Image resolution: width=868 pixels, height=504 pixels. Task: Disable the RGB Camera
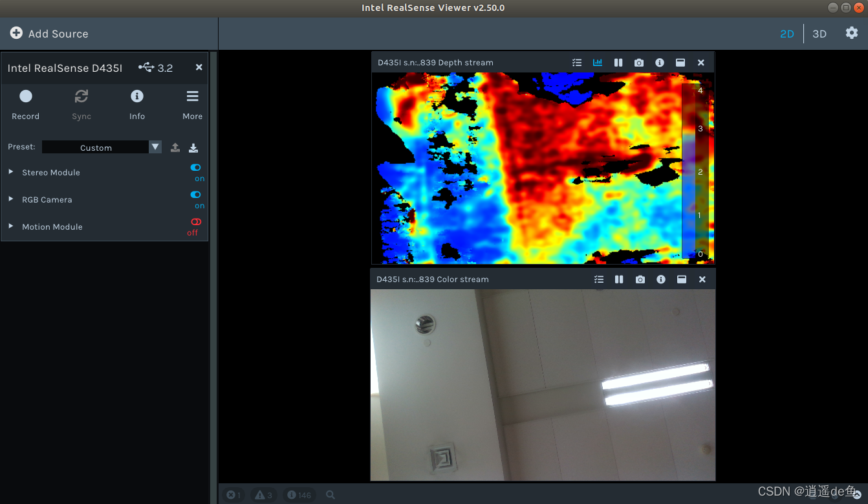195,195
